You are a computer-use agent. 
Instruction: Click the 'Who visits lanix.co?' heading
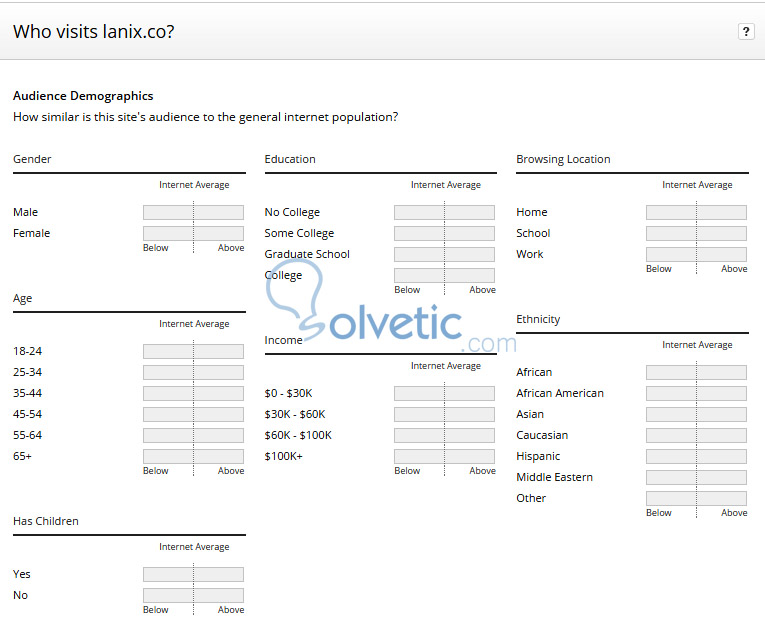pos(94,32)
